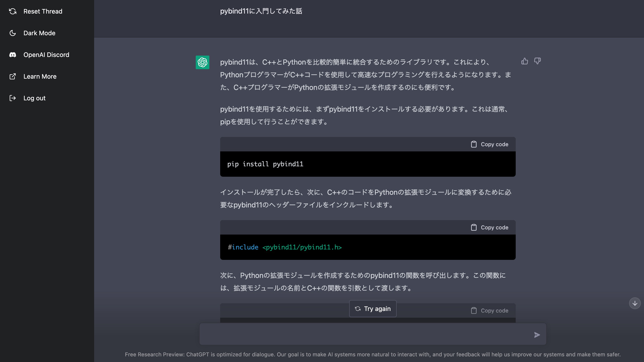Copy the #include pybind11 header code
The height and width of the screenshot is (362, 644).
pyautogui.click(x=489, y=227)
